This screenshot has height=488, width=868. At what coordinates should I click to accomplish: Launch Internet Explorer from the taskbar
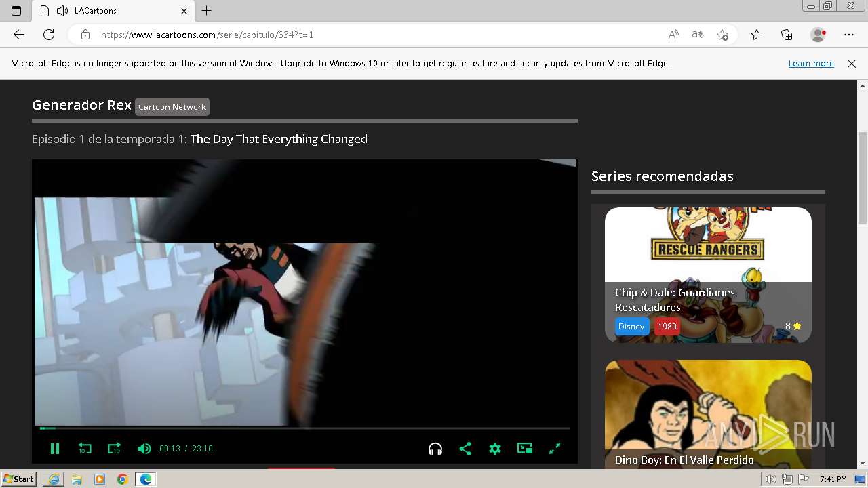tap(54, 479)
